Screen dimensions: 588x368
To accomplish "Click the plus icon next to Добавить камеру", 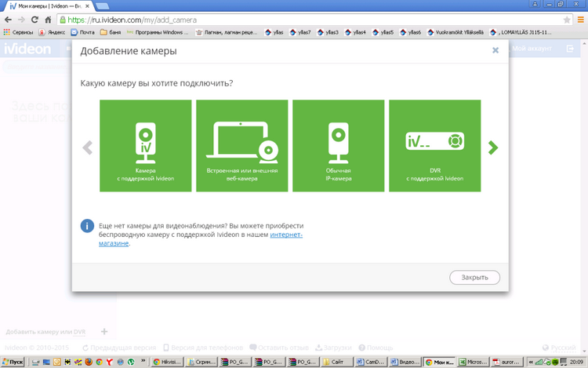I will [104, 332].
